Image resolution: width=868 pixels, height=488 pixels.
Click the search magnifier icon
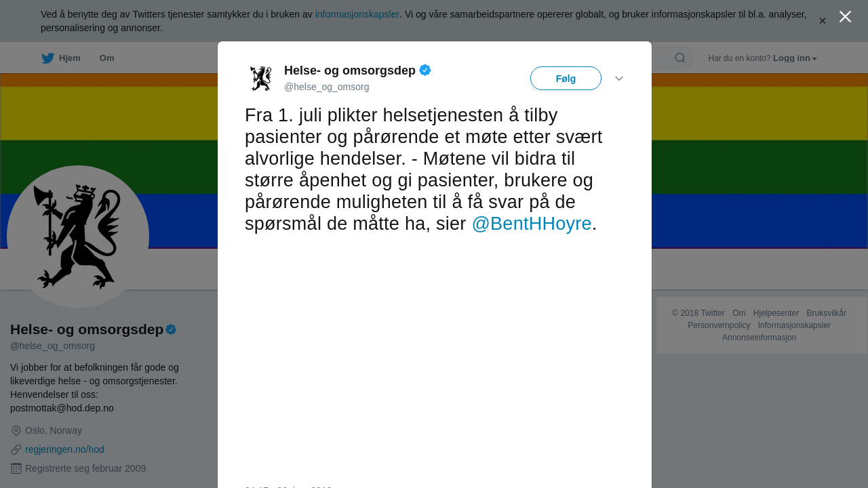680,58
